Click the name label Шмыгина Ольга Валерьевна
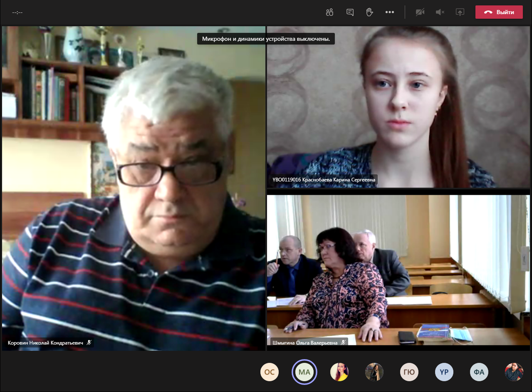The image size is (532, 392). (304, 343)
